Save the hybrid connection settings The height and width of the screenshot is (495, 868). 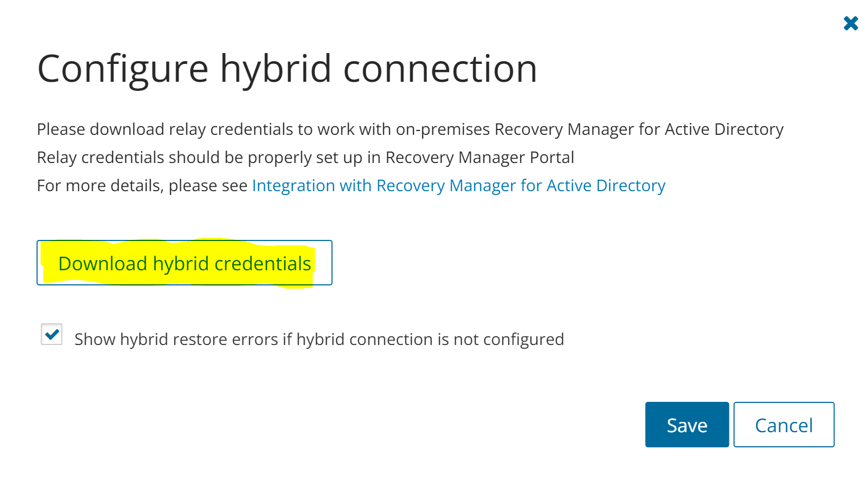click(687, 425)
